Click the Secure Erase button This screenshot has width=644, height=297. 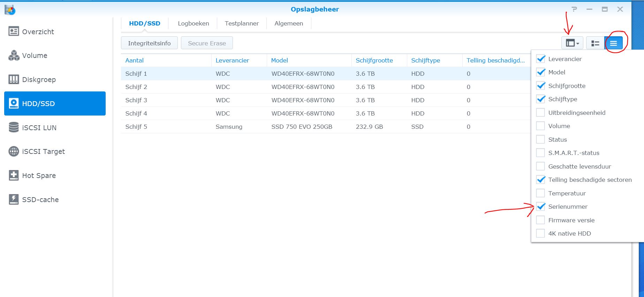[207, 43]
